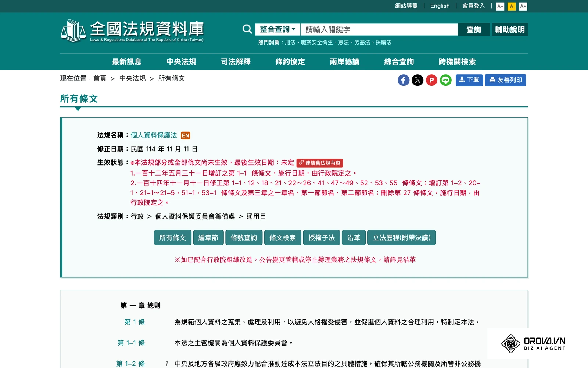This screenshot has height=368, width=588.
Task: Switch to English site link
Action: click(440, 6)
